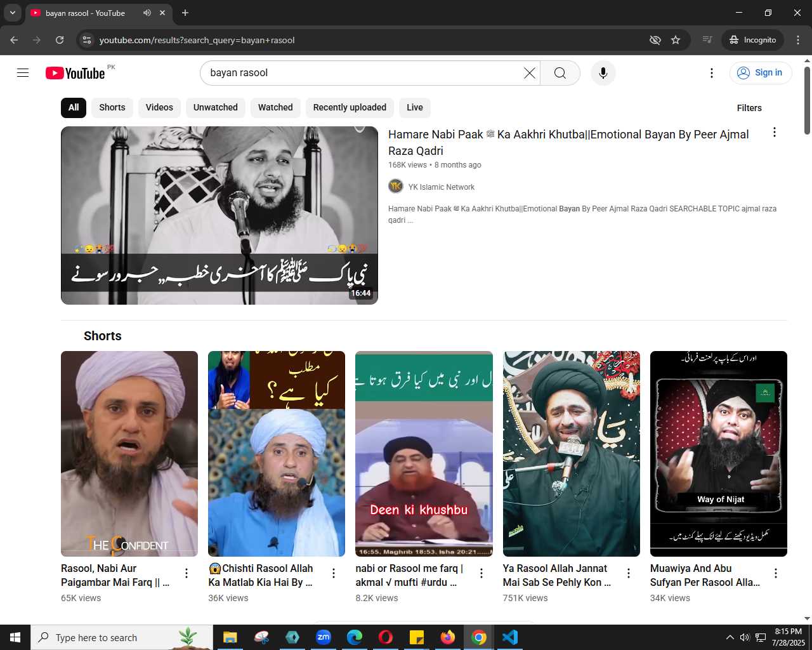Open Hamare Nabi Paak Aakhri Khutba video title
812x650 pixels.
point(568,142)
